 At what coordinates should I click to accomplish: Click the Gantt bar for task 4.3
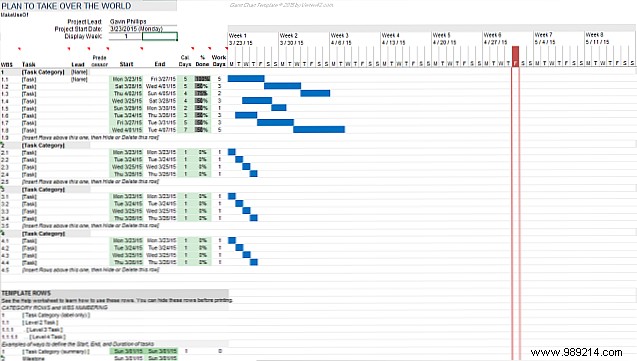click(x=246, y=255)
